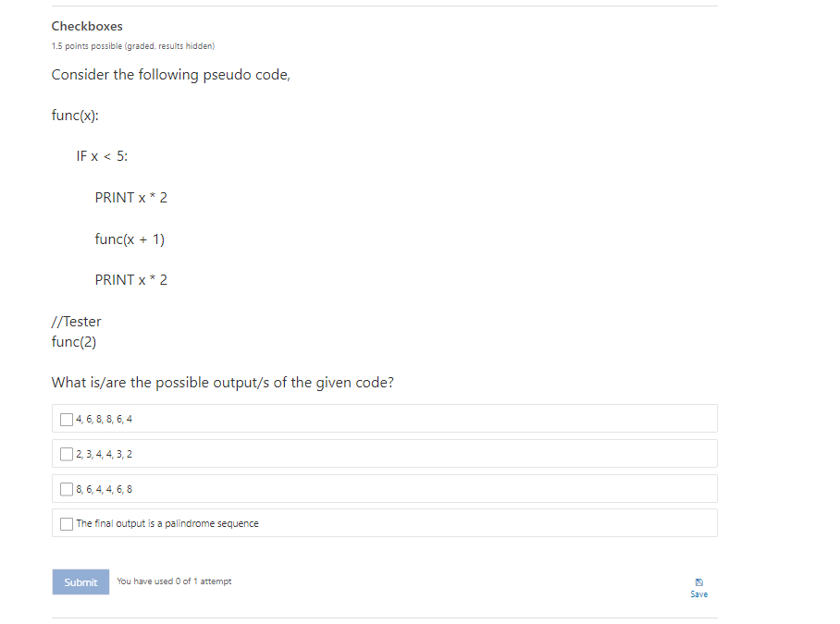The image size is (840, 624).
Task: Check the answer option "8, 6, 4, 4, 6, 8"
Action: pos(66,488)
